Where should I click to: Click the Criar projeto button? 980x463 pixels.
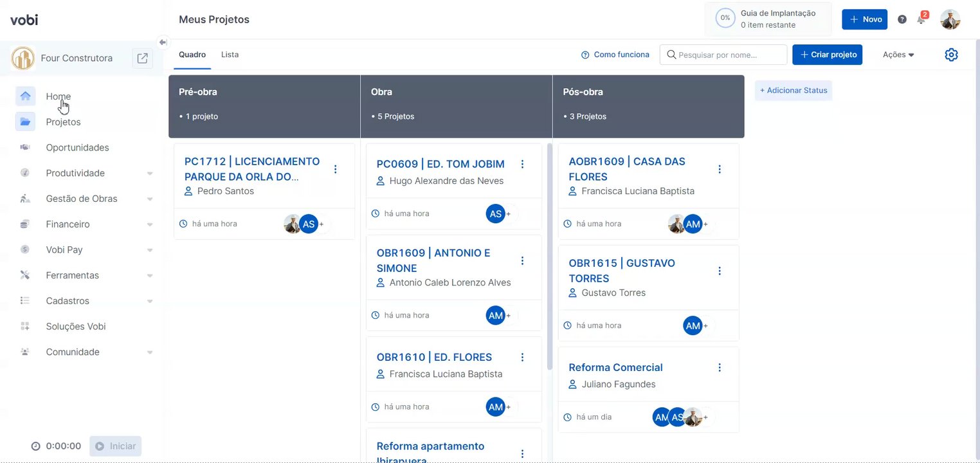827,55
